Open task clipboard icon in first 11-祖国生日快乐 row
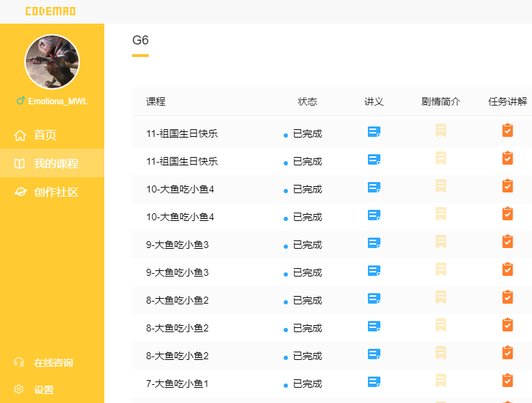This screenshot has width=532, height=403. [508, 130]
